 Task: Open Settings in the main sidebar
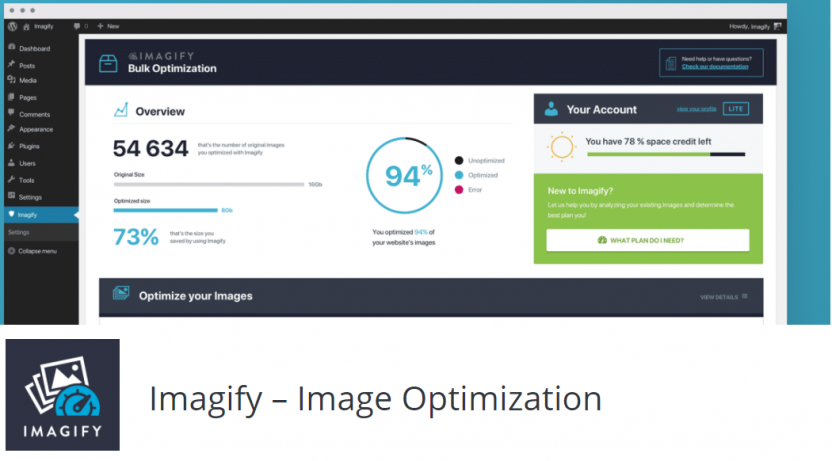click(x=30, y=197)
